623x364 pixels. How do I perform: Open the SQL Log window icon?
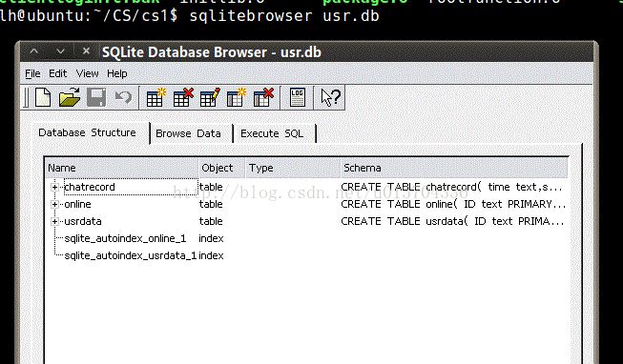coord(298,97)
